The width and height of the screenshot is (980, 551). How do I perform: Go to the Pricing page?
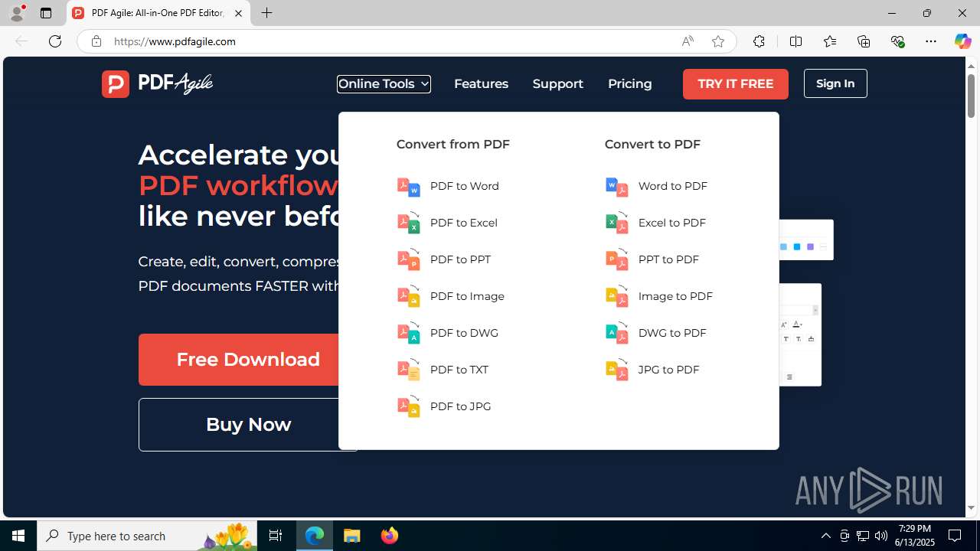click(x=630, y=83)
